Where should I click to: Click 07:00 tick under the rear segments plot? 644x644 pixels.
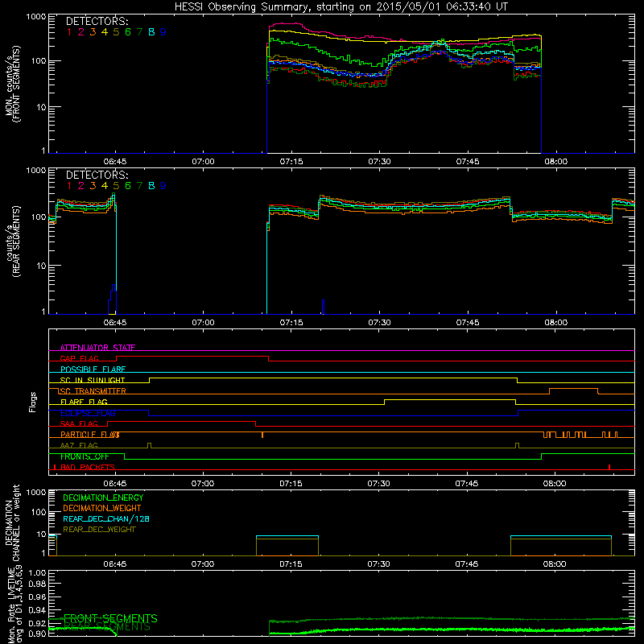(204, 323)
